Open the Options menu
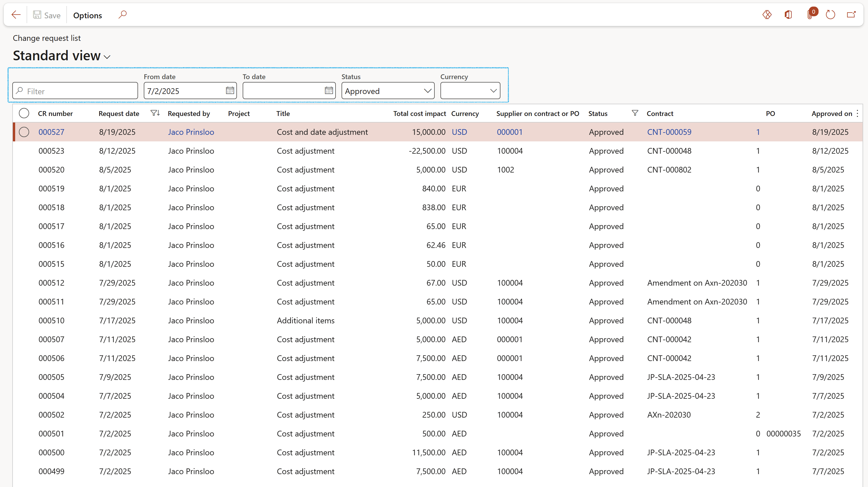The height and width of the screenshot is (487, 868). coord(88,15)
